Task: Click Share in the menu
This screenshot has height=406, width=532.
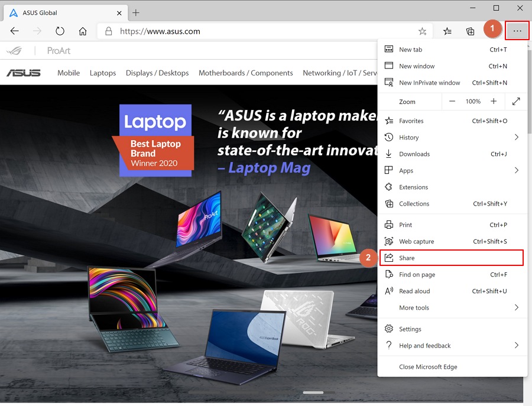Action: click(452, 258)
